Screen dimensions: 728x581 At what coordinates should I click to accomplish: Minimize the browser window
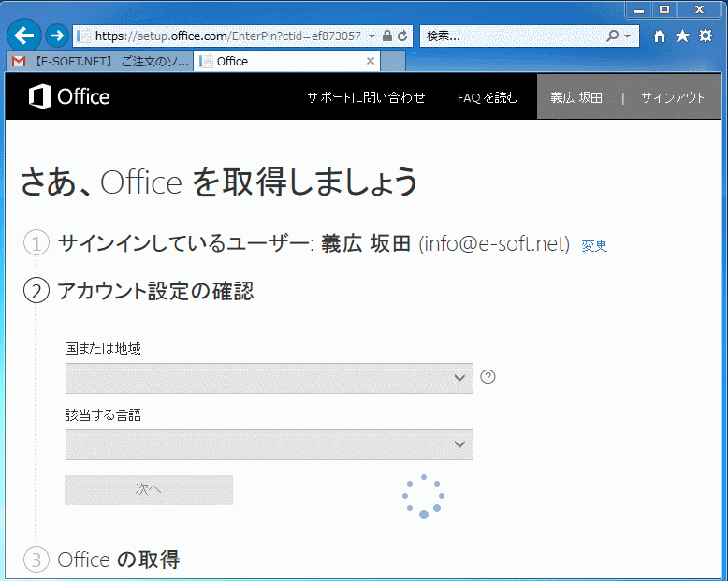coord(639,9)
